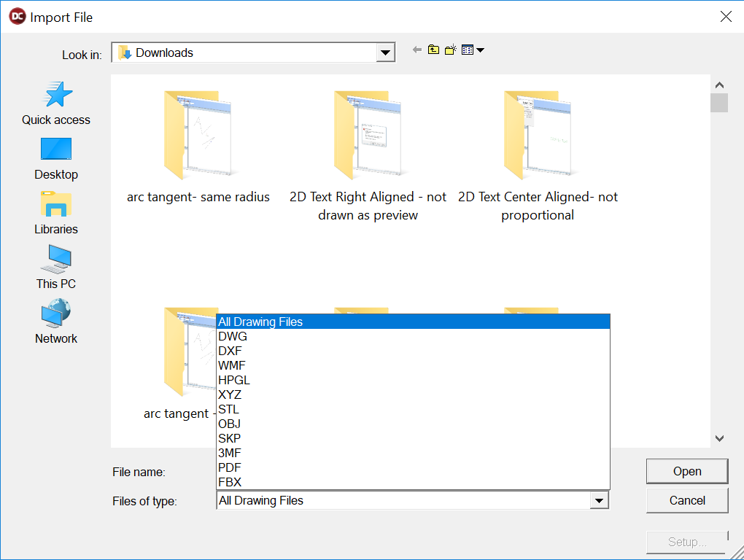
Task: Select Libraries in the left sidebar
Action: (56, 213)
